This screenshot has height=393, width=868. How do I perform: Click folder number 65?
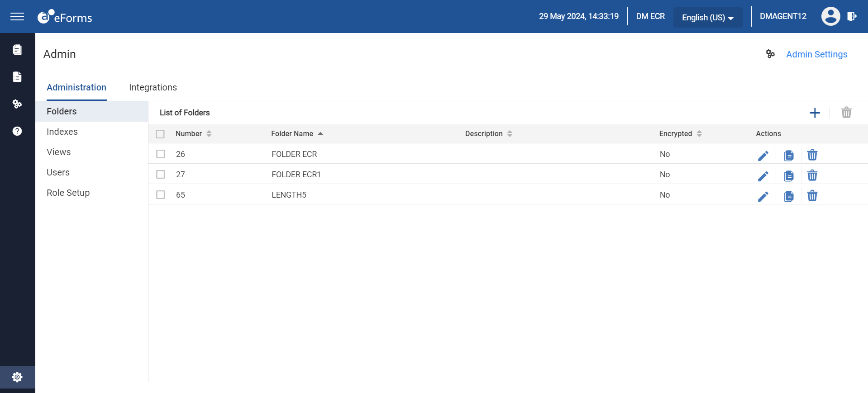[180, 195]
